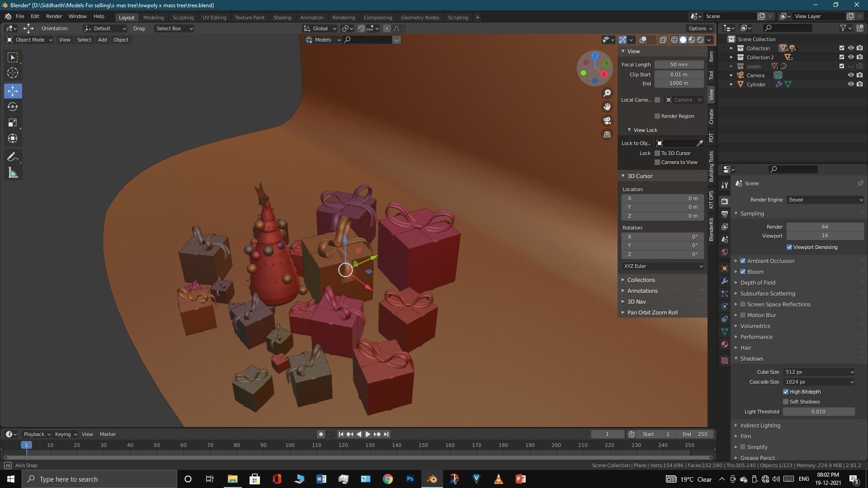The width and height of the screenshot is (868, 488).
Task: Open the Geometry Nodes workspace tab
Action: pyautogui.click(x=420, y=18)
